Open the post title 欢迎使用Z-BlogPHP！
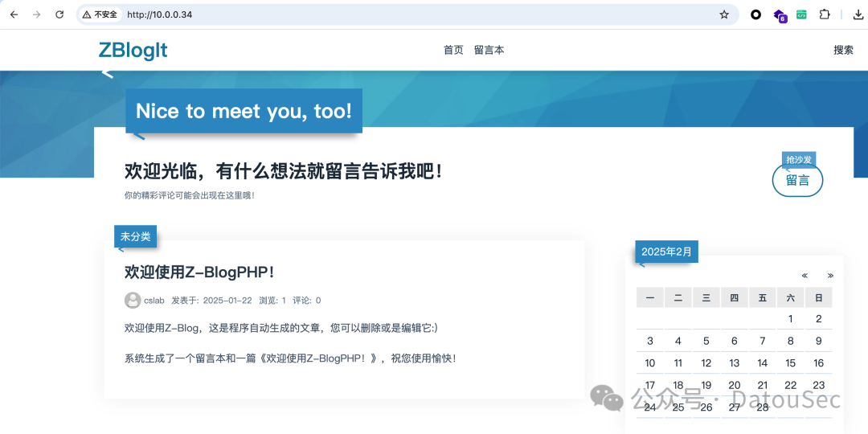The height and width of the screenshot is (434, 868). 200,272
